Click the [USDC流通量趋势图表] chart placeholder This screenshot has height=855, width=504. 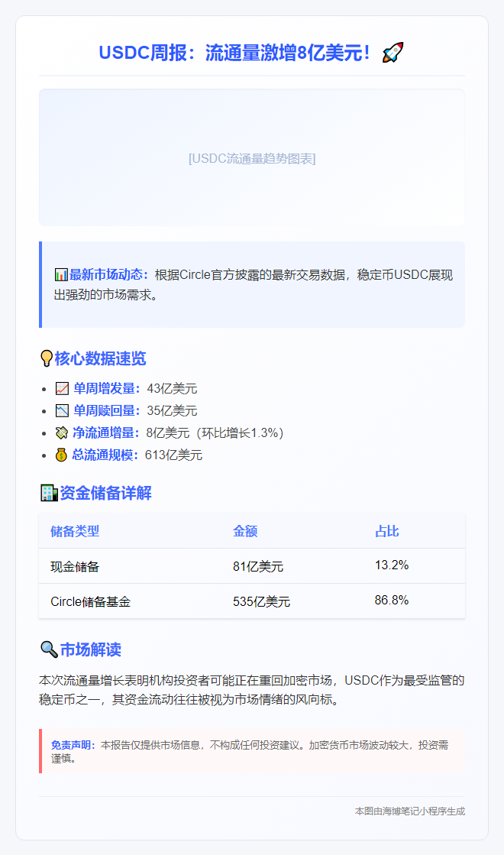coord(252,158)
